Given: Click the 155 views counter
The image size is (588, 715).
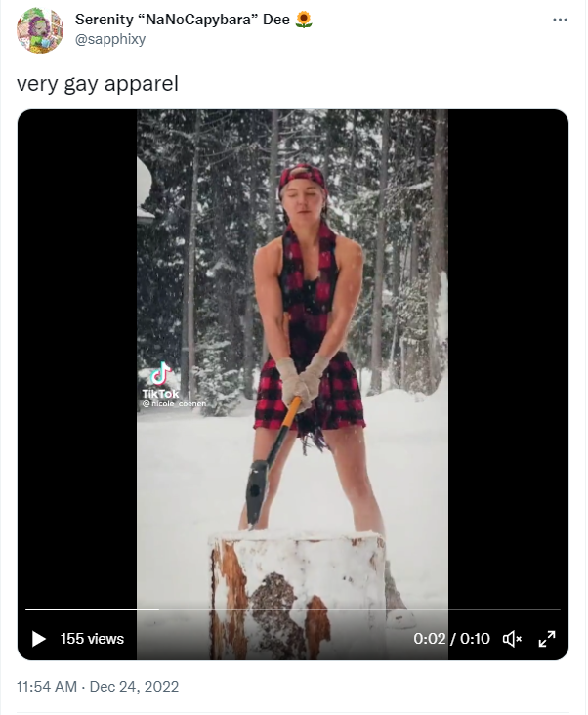Looking at the screenshot, I should 92,639.
